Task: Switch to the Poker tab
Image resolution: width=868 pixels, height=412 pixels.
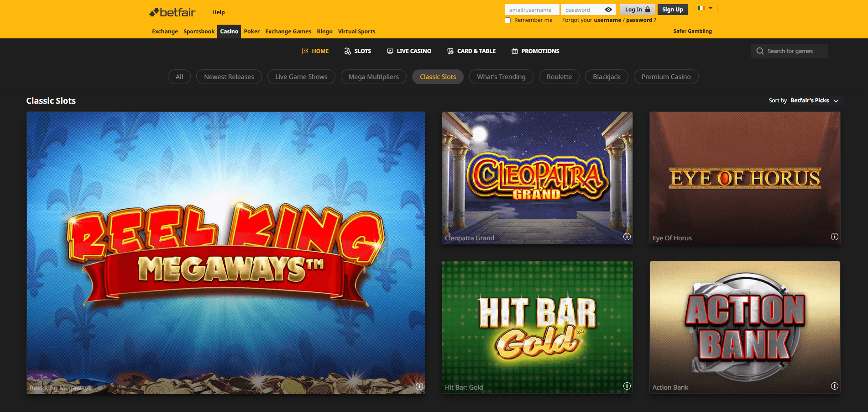Action: (x=252, y=32)
